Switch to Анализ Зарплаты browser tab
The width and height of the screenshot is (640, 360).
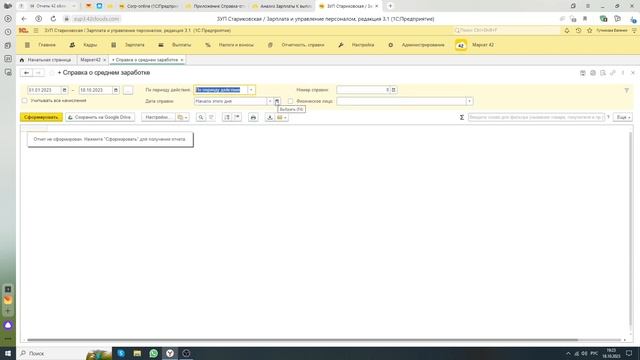point(282,6)
